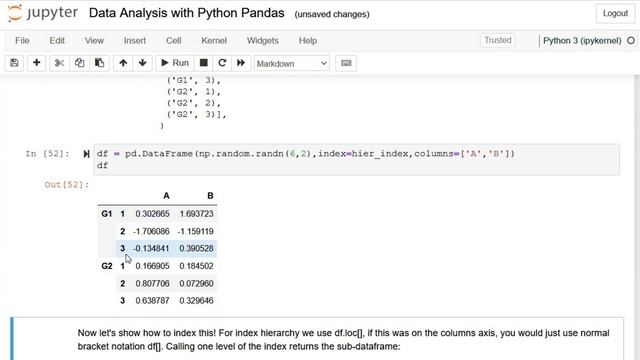This screenshot has width=640, height=360.
Task: Open the cell type Markdown dropdown
Action: [291, 63]
